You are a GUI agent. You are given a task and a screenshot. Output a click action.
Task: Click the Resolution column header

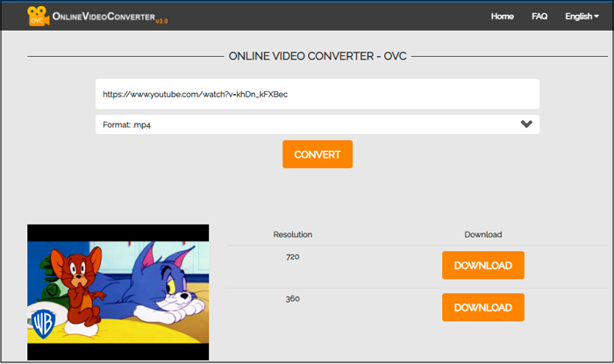(292, 234)
